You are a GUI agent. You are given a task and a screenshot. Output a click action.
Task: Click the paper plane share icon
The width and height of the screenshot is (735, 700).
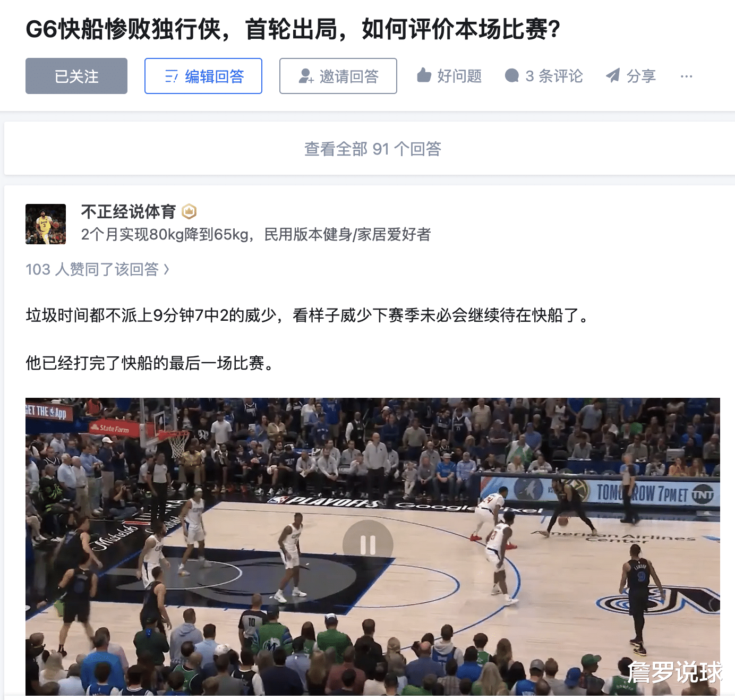click(x=613, y=75)
